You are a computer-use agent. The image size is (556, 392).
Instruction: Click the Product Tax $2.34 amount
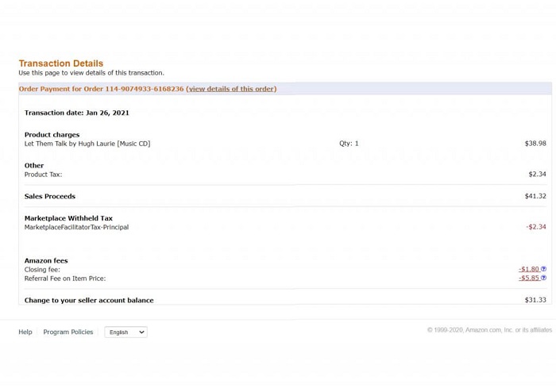click(x=537, y=174)
